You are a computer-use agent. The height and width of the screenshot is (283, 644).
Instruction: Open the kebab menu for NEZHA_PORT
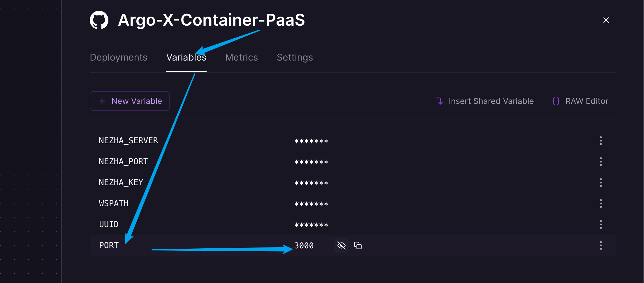[x=601, y=162]
